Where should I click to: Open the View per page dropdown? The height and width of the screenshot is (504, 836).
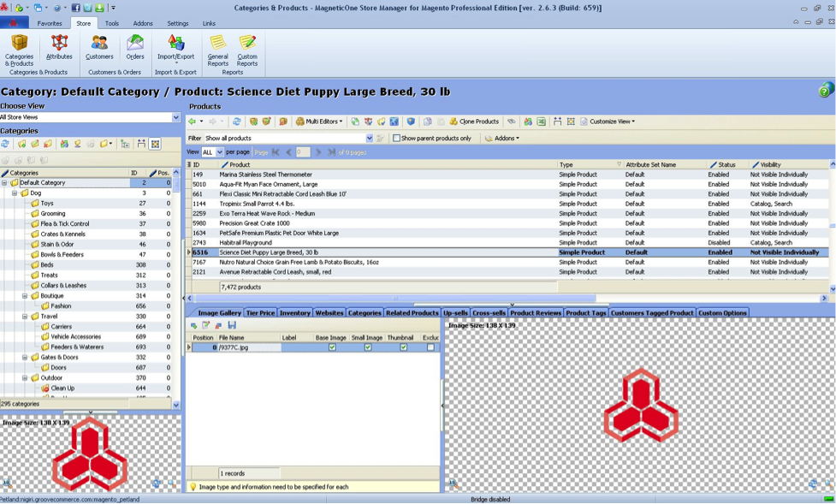pyautogui.click(x=220, y=152)
